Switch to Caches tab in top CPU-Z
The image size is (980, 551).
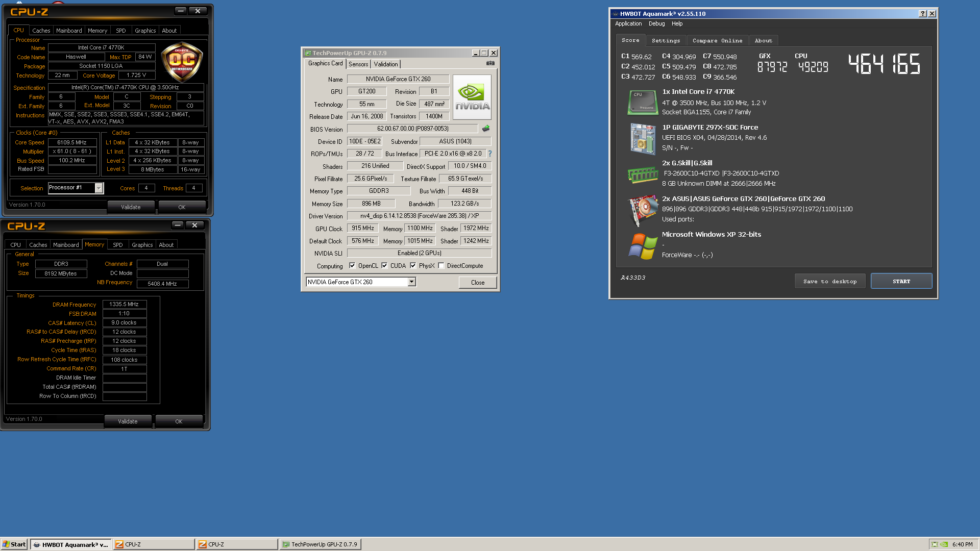41,31
